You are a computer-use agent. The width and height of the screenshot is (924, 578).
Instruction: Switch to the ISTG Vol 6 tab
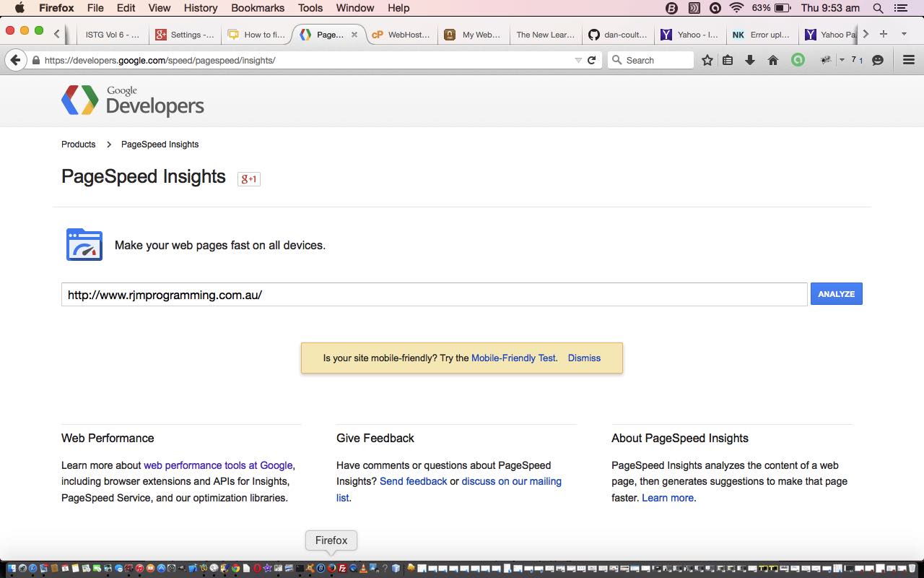[112, 35]
